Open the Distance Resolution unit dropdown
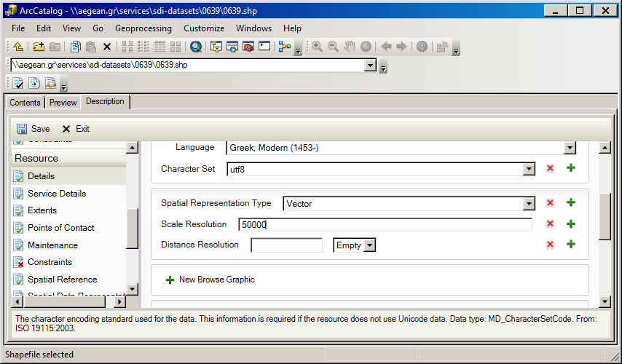Viewport: 622px width, 364px height. 370,245
